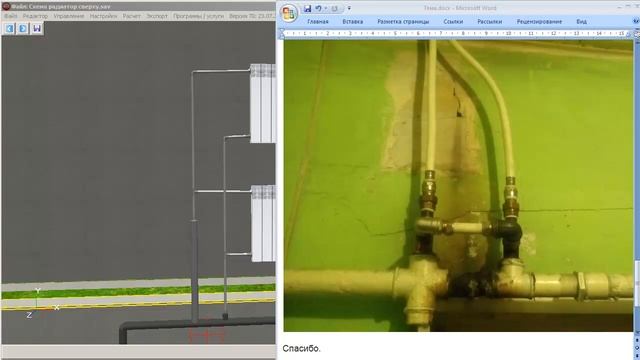Open the Настройки menu

(103, 16)
